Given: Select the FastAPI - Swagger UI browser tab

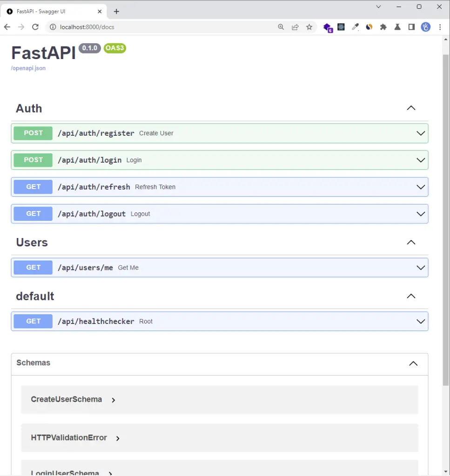Looking at the screenshot, I should tap(51, 11).
